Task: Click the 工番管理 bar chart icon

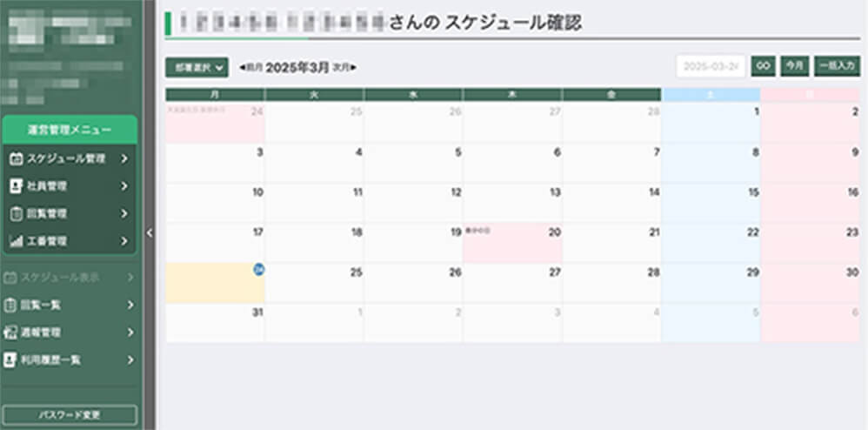Action: (17, 241)
